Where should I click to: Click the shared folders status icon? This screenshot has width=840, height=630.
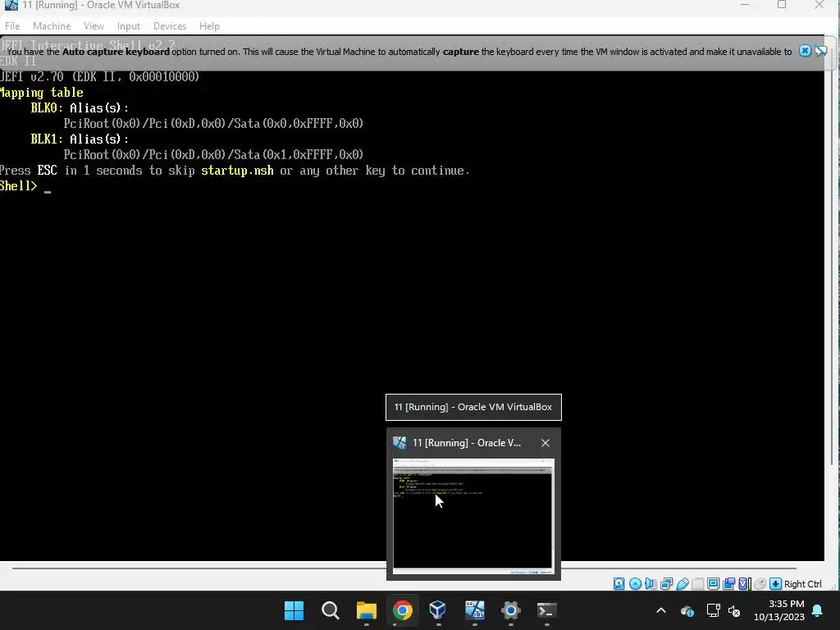click(x=697, y=584)
